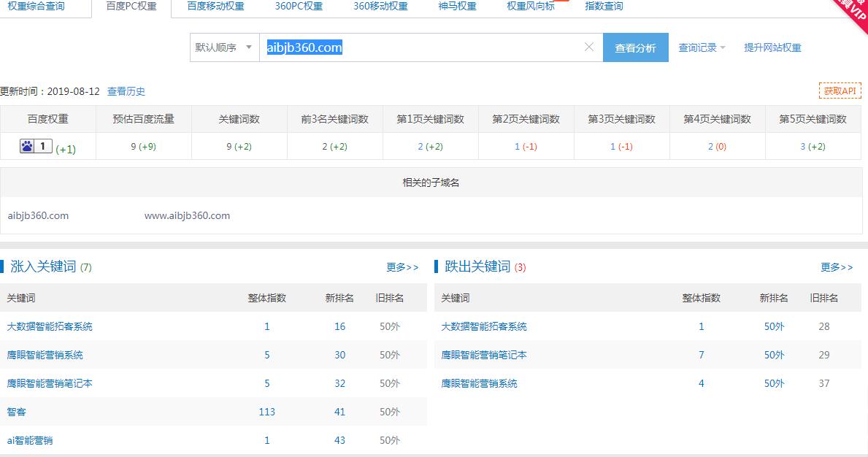Image resolution: width=868 pixels, height=457 pixels.
Task: Click new rank 32 for 鹰眼智能营销笔记本
Action: (340, 384)
